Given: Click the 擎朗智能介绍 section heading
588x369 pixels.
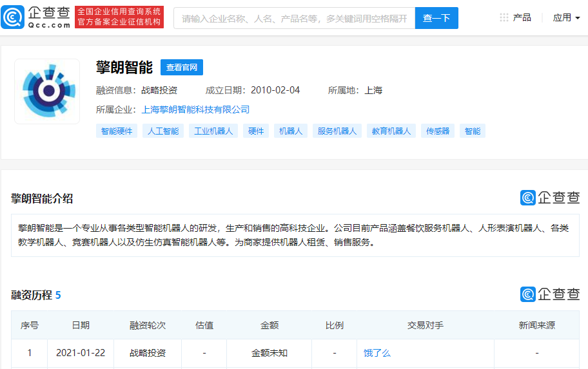Looking at the screenshot, I should (x=42, y=198).
